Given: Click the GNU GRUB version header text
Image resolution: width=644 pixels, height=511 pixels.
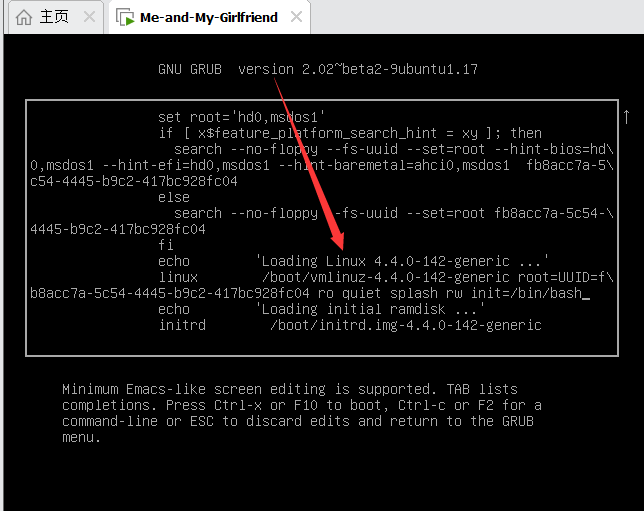Looking at the screenshot, I should coord(318,69).
